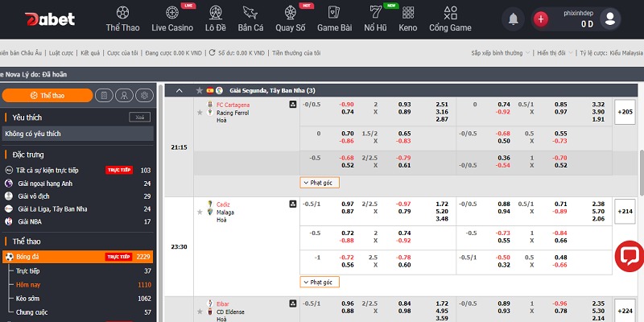Click the Xoá button in Yêu thích

pyautogui.click(x=139, y=117)
